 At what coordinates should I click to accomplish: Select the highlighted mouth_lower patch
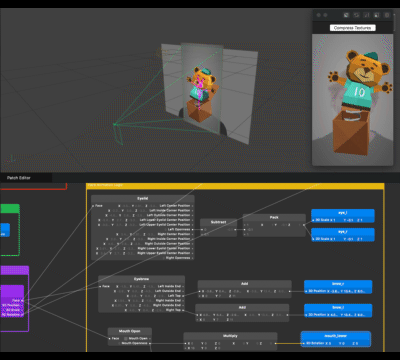(x=336, y=339)
